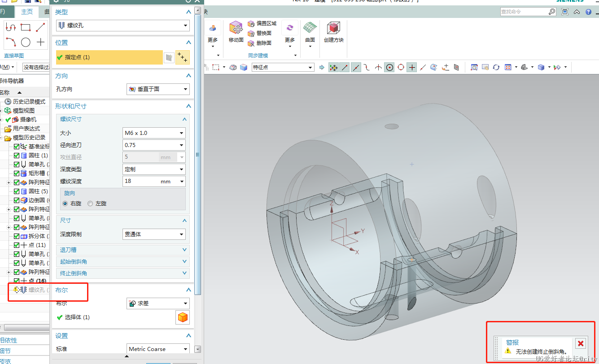Toggle the Existing Point plus snap icon
Viewport: 599px width, 364px height.
[412, 67]
